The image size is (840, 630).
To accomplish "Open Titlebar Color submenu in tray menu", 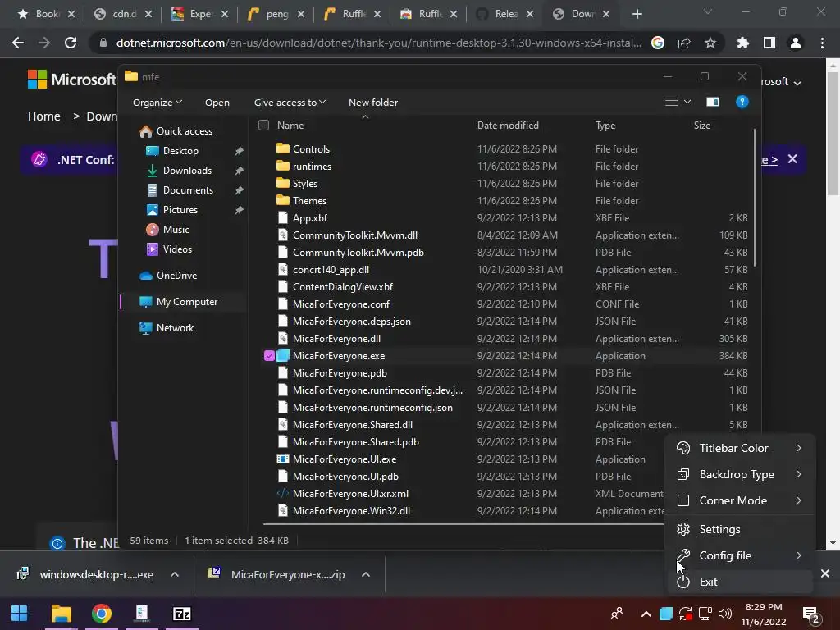I will (x=740, y=448).
